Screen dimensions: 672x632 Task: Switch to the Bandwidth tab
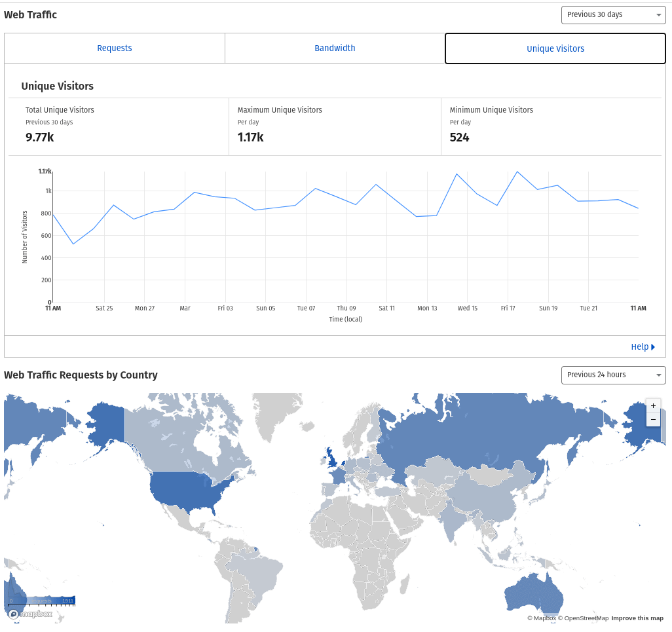(335, 48)
